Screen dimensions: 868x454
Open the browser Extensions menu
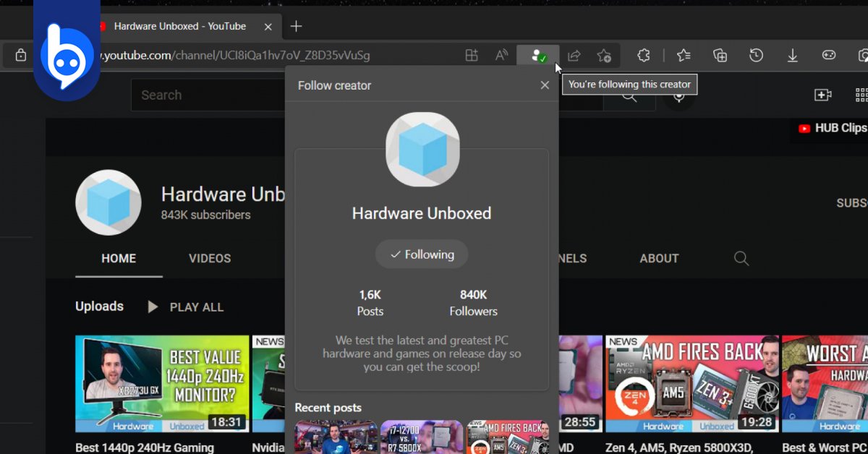click(643, 56)
